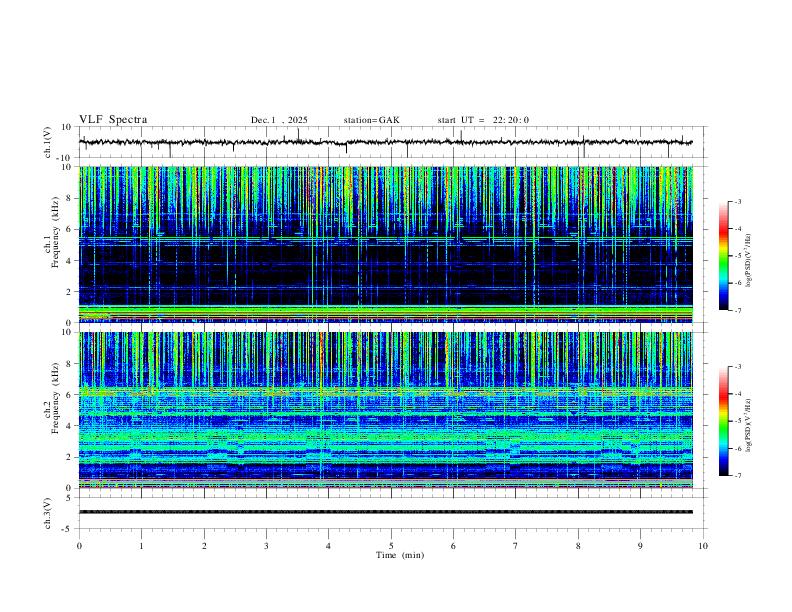Click the "5" tick on ch.3(V) axis

tap(69, 498)
